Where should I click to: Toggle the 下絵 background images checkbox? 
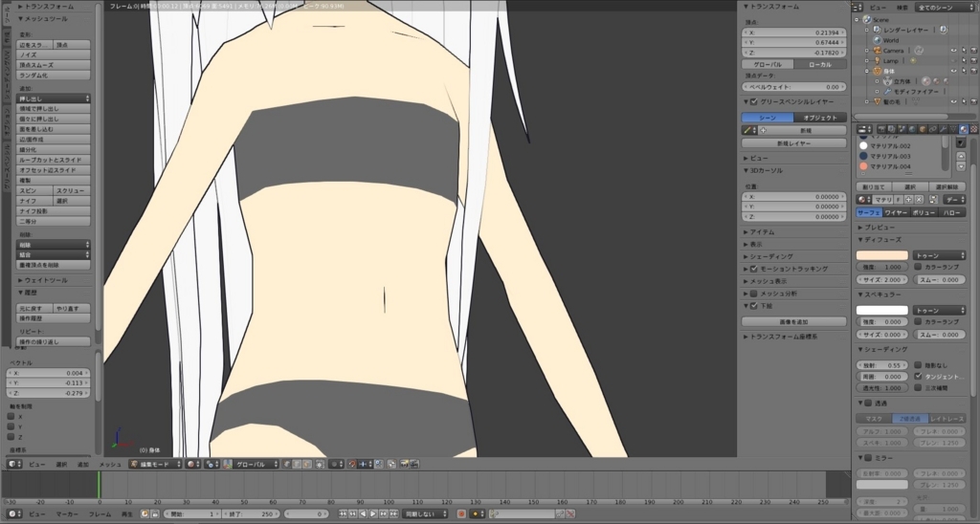(754, 306)
